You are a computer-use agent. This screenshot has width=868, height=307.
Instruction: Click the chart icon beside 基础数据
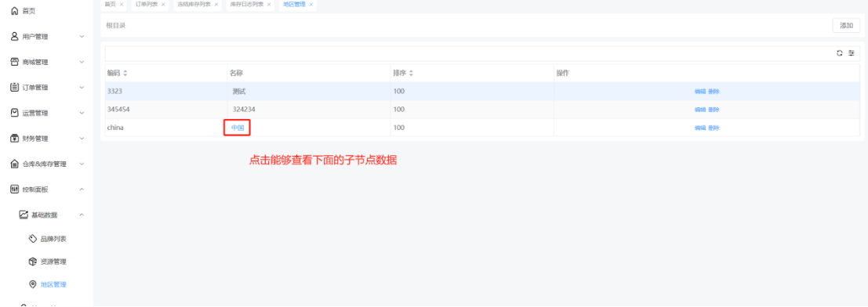pyautogui.click(x=24, y=215)
